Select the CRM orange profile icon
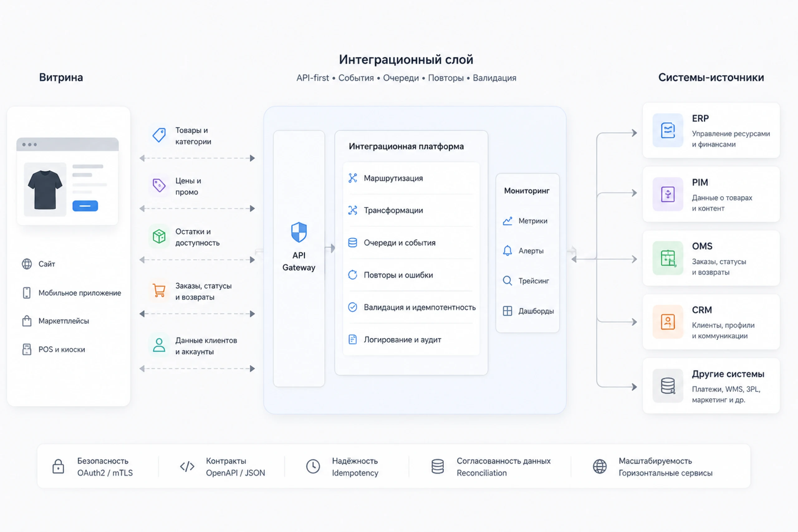This screenshot has height=532, width=798. pos(668,322)
